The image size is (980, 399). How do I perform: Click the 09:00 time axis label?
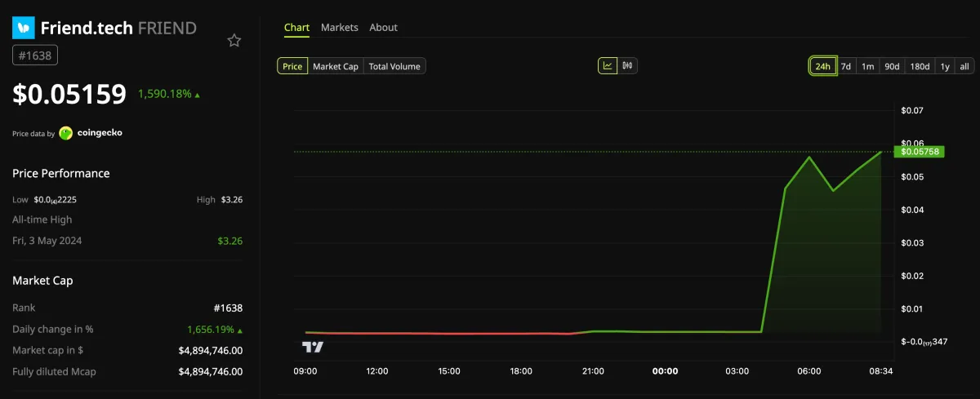point(305,370)
